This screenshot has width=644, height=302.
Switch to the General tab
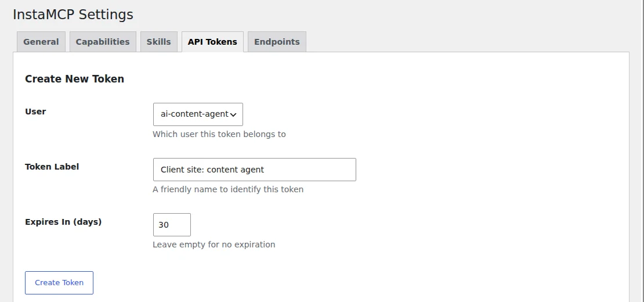pyautogui.click(x=41, y=42)
